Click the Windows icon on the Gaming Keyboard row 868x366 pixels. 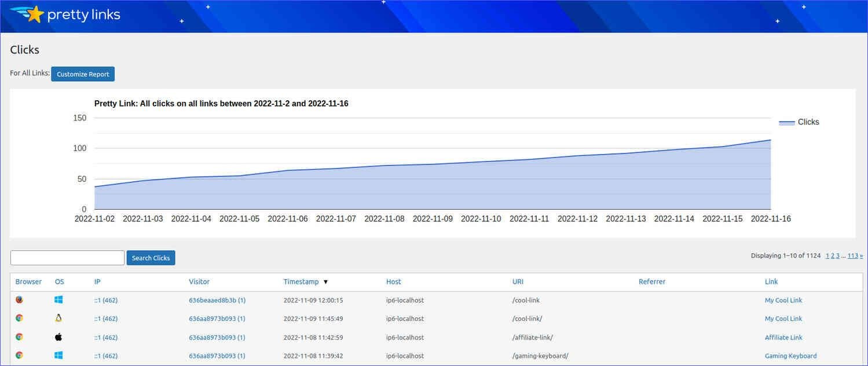(x=58, y=355)
